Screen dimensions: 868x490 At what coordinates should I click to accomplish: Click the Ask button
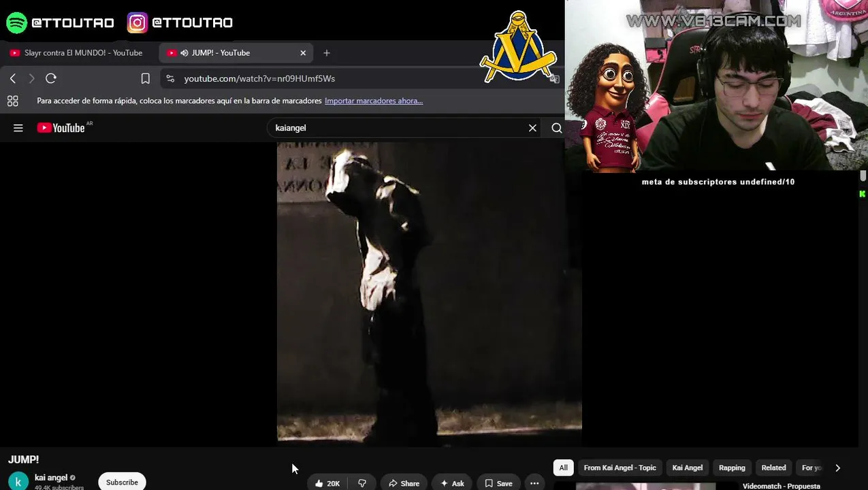452,483
